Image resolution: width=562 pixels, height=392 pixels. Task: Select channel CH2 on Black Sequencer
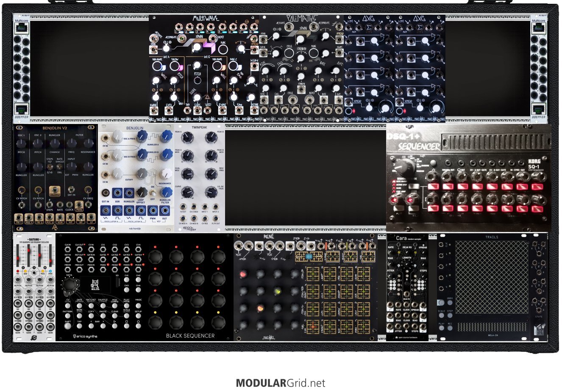138,281
